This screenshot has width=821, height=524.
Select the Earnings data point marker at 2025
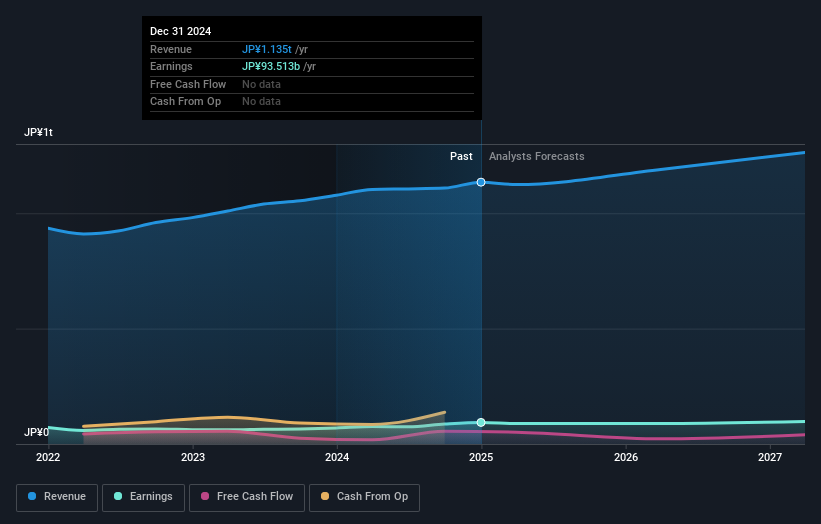(481, 422)
